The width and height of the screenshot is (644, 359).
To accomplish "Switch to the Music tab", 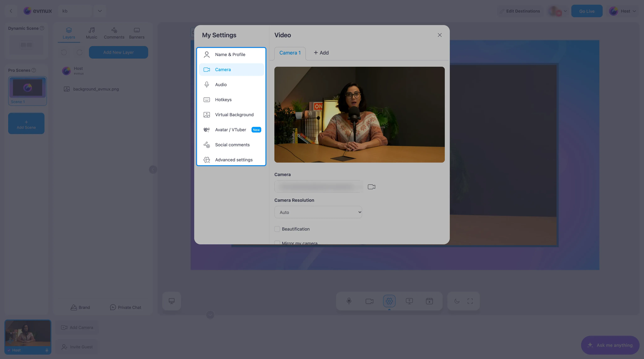I will [x=91, y=33].
